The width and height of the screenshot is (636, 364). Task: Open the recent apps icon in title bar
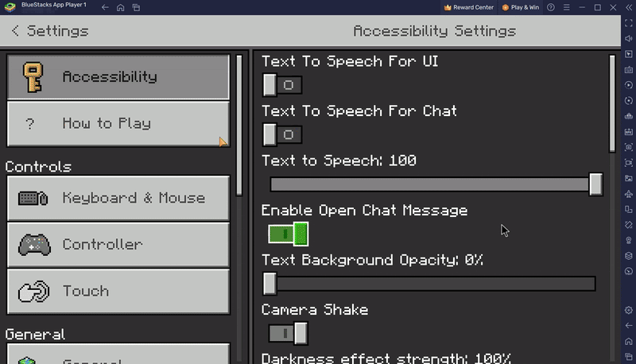tap(136, 7)
